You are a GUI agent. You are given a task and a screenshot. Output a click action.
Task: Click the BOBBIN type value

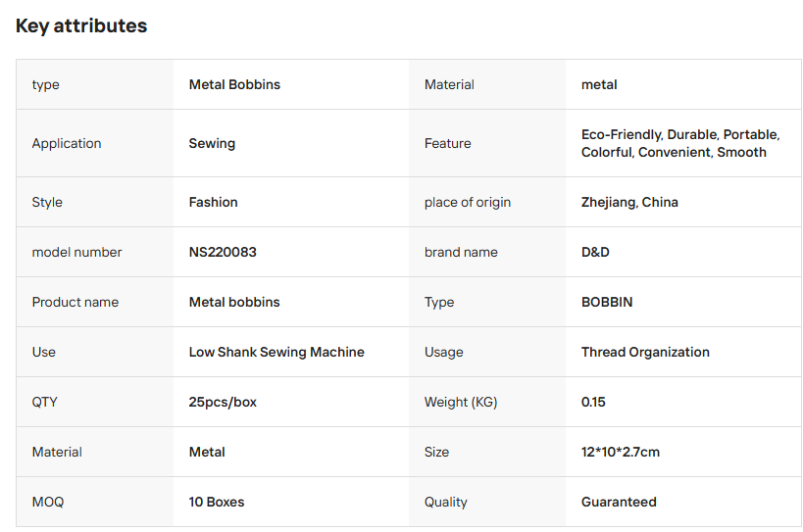pyautogui.click(x=607, y=303)
